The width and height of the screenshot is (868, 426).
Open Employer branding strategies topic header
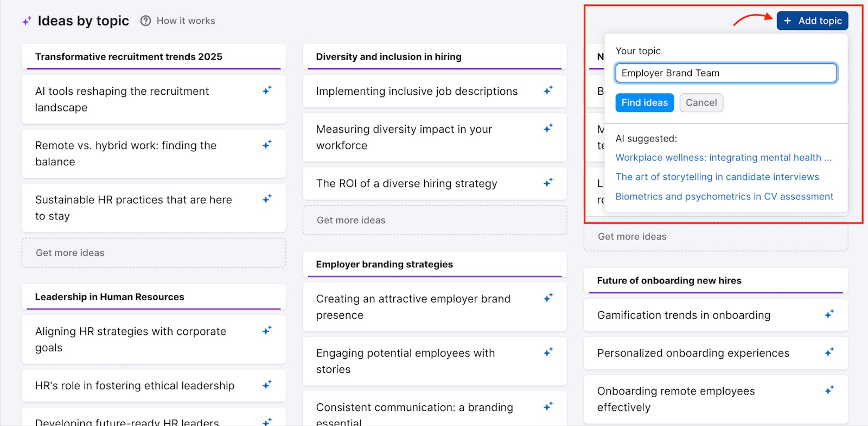coord(384,264)
